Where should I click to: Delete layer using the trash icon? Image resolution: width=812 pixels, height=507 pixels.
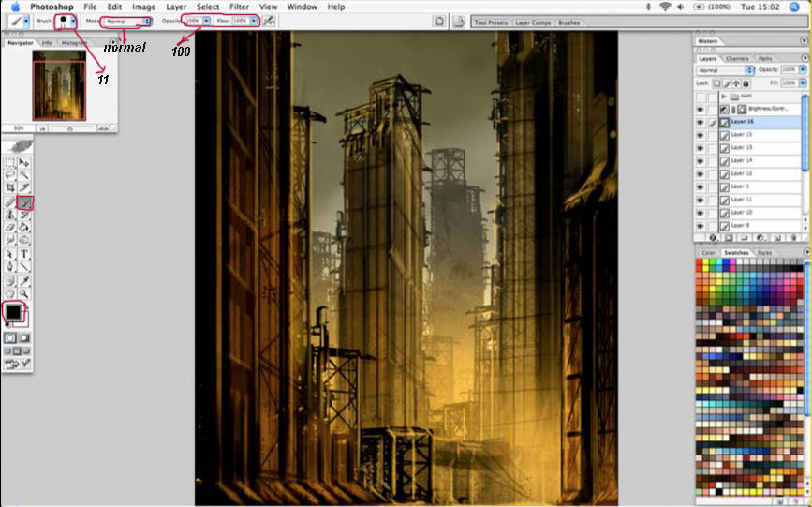[793, 238]
